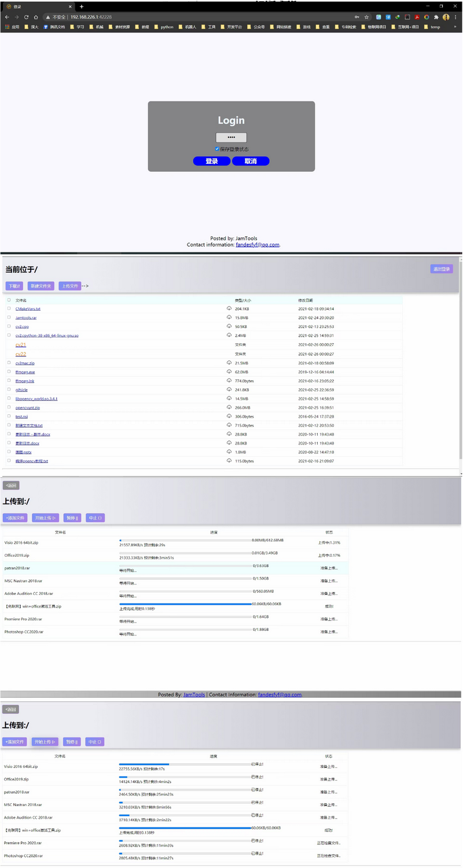Check the select-all checkbox in file header
Image resolution: width=463 pixels, height=868 pixels.
point(9,300)
